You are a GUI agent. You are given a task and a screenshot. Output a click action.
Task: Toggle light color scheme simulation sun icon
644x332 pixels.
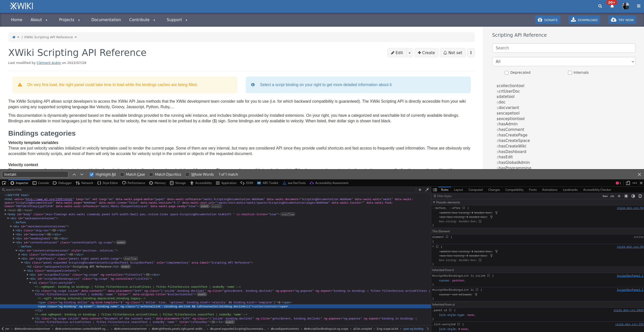(626, 196)
